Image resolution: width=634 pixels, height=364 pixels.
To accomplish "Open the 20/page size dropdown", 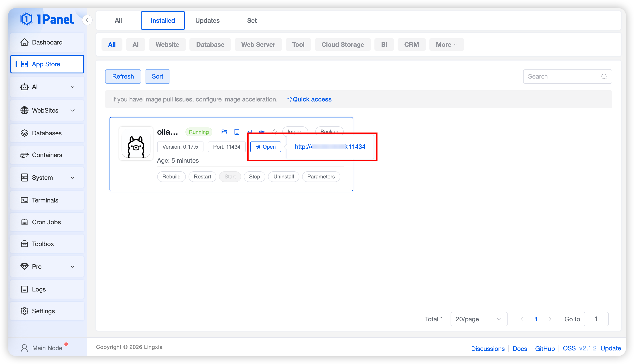I will (x=478, y=319).
